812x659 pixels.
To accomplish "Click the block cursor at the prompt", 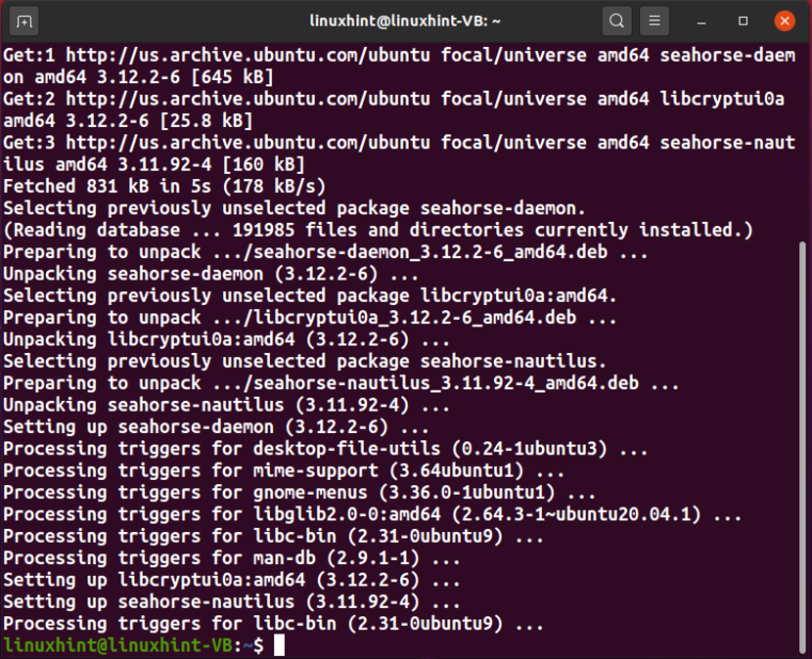I will (279, 645).
